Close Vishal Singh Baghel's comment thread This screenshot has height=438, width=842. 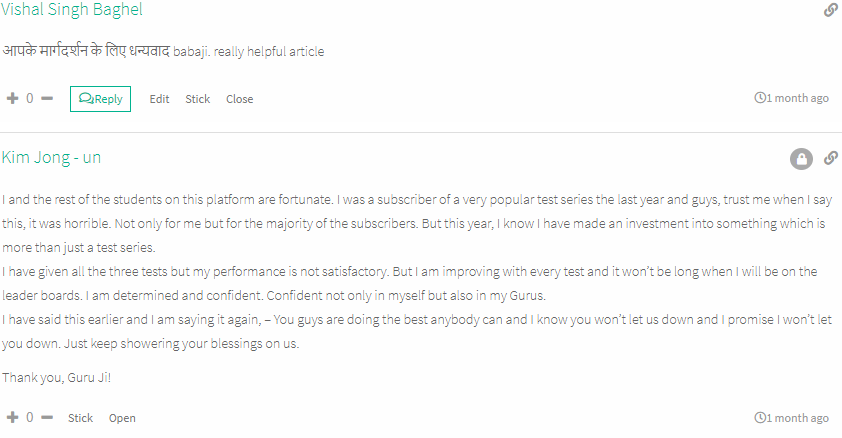pyautogui.click(x=239, y=99)
